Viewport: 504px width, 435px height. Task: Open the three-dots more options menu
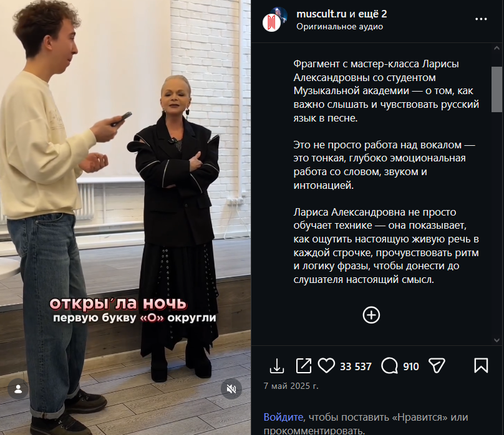481,19
